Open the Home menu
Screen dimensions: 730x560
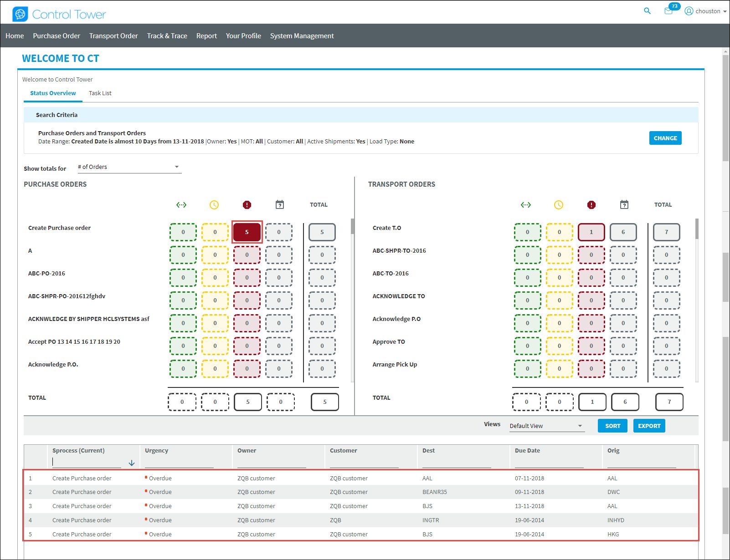15,36
